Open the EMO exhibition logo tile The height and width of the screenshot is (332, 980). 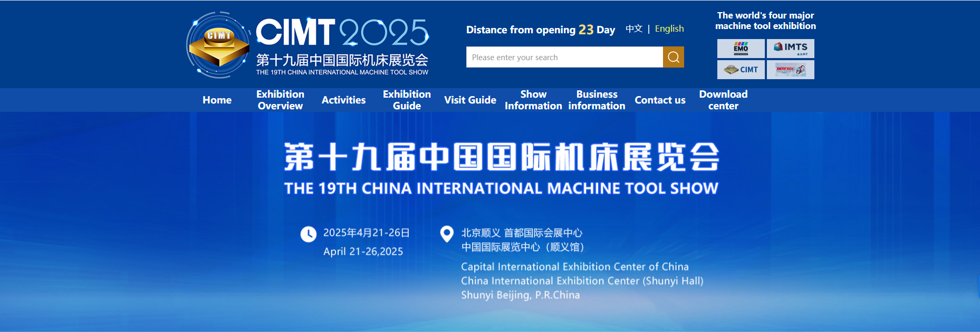[x=741, y=49]
